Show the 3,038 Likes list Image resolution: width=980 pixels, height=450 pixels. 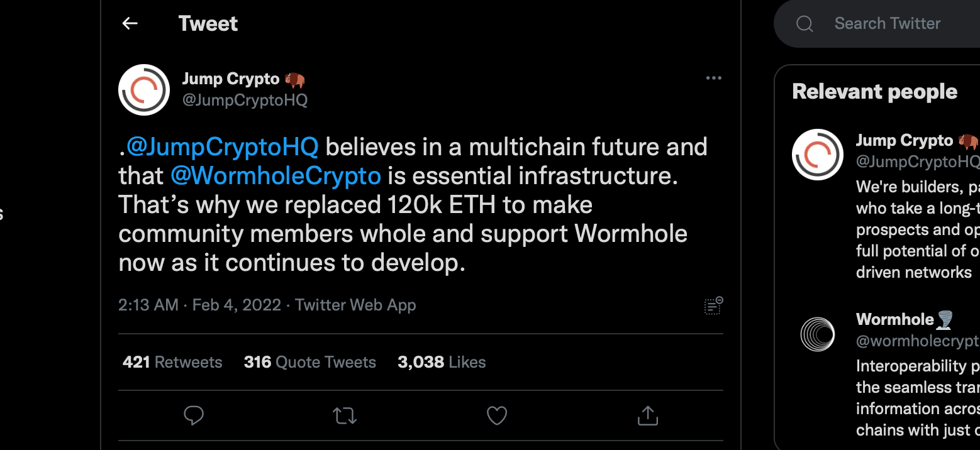pos(442,363)
